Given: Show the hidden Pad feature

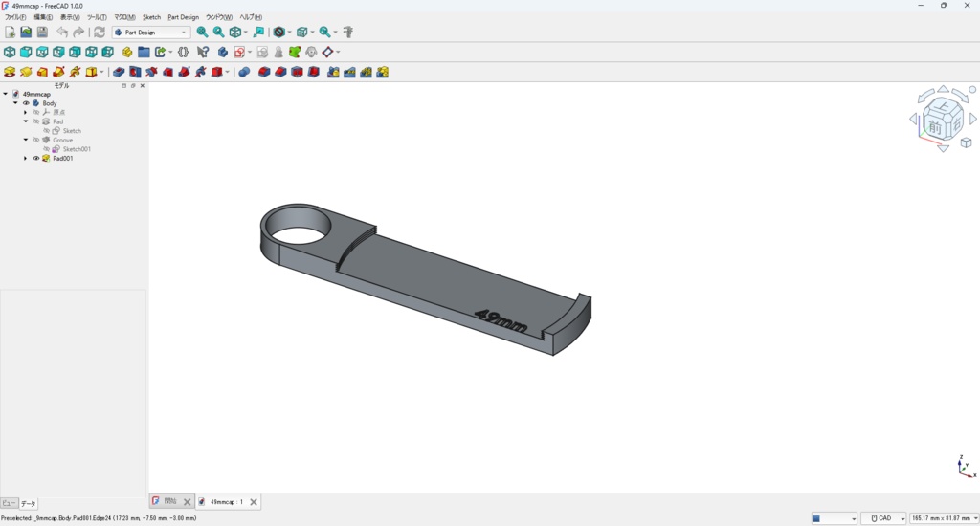Looking at the screenshot, I should pyautogui.click(x=36, y=121).
